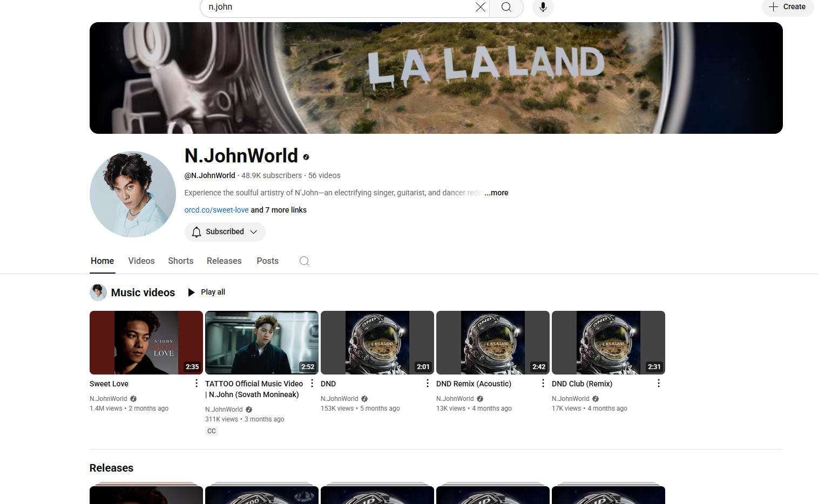This screenshot has width=818, height=504.
Task: Open more-actions menu for DND Remix (Acoustic)
Action: [x=543, y=383]
